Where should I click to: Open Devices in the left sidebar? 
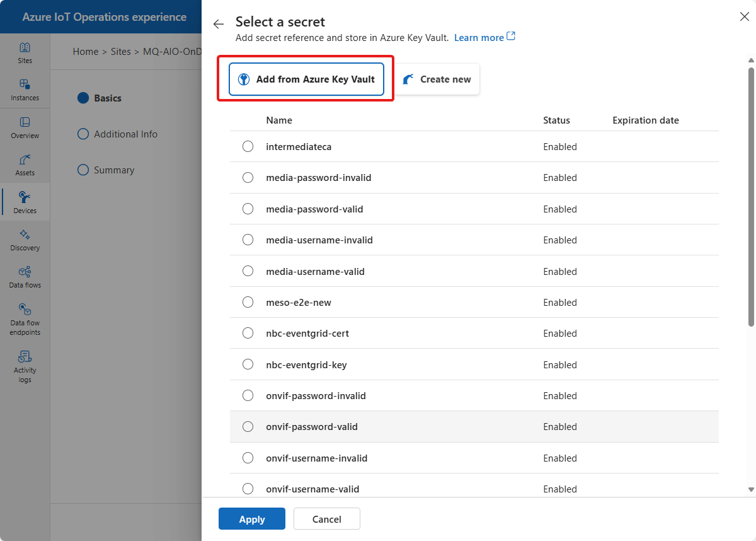(x=25, y=202)
